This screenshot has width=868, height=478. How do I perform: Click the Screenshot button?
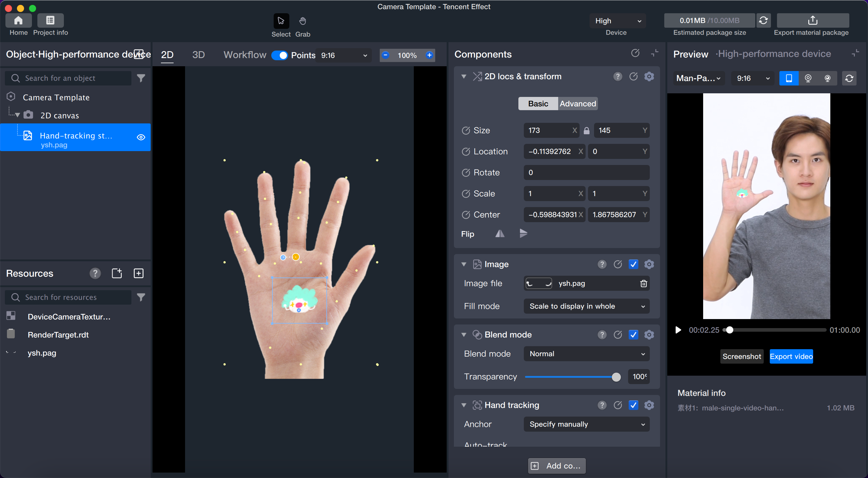click(x=741, y=356)
